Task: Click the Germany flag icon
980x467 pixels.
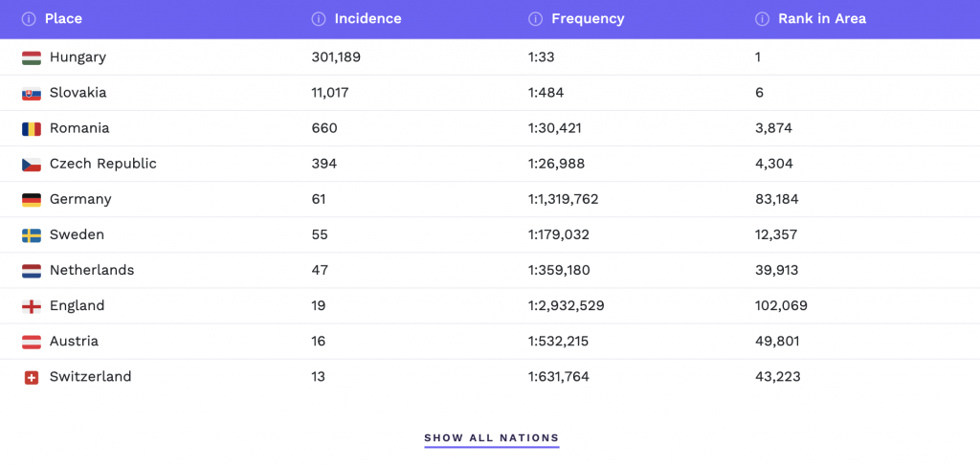Action: point(32,200)
